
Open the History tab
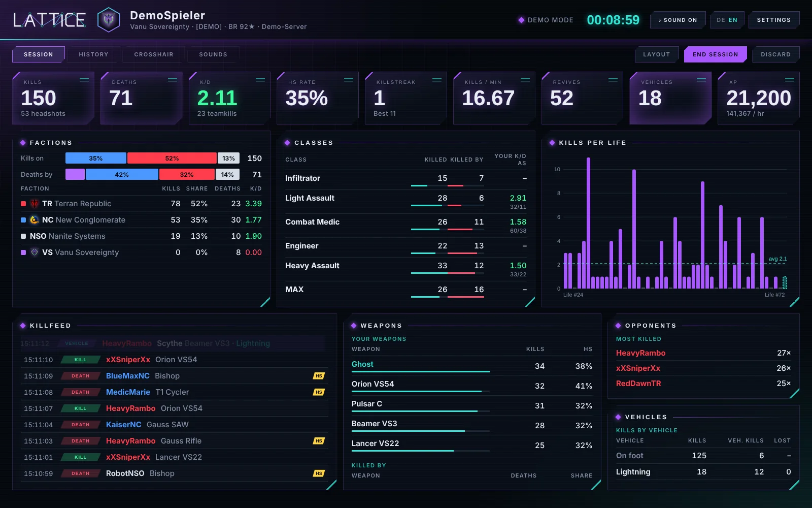(x=93, y=54)
